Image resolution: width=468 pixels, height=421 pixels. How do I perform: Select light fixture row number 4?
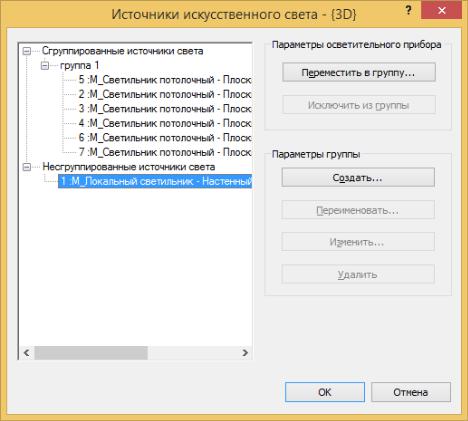(165, 123)
